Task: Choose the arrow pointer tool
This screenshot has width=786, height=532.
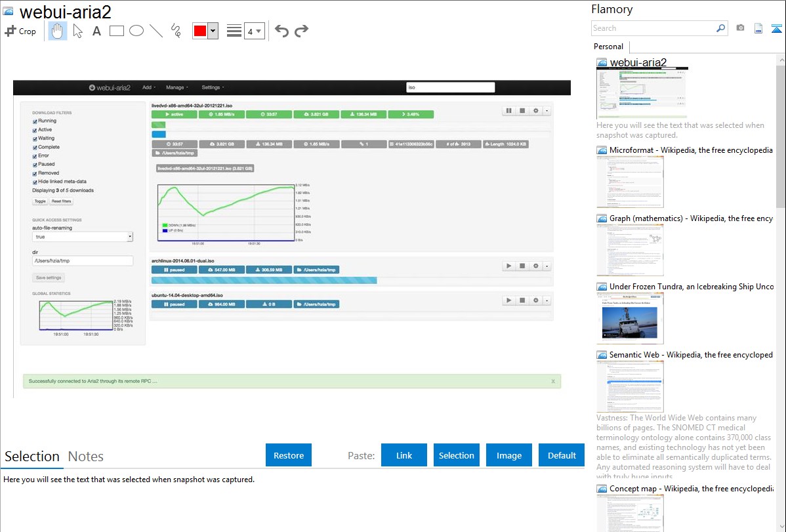Action: tap(77, 31)
